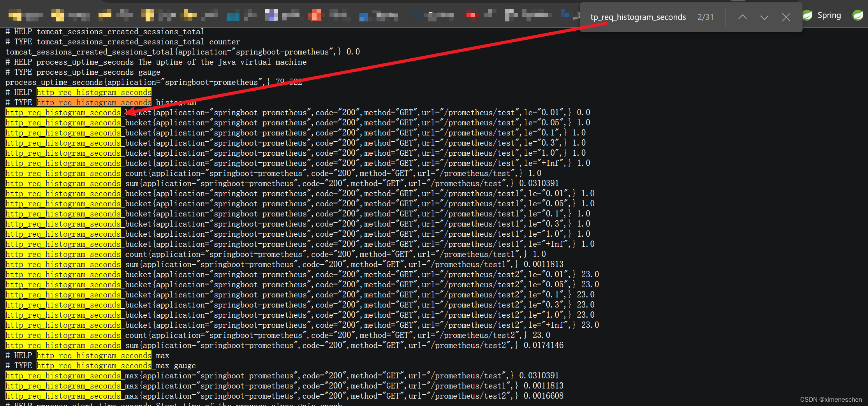Click the /prometheus/test2 bucket le="+Inf" line
This screenshot has width=868, height=406.
[x=302, y=325]
